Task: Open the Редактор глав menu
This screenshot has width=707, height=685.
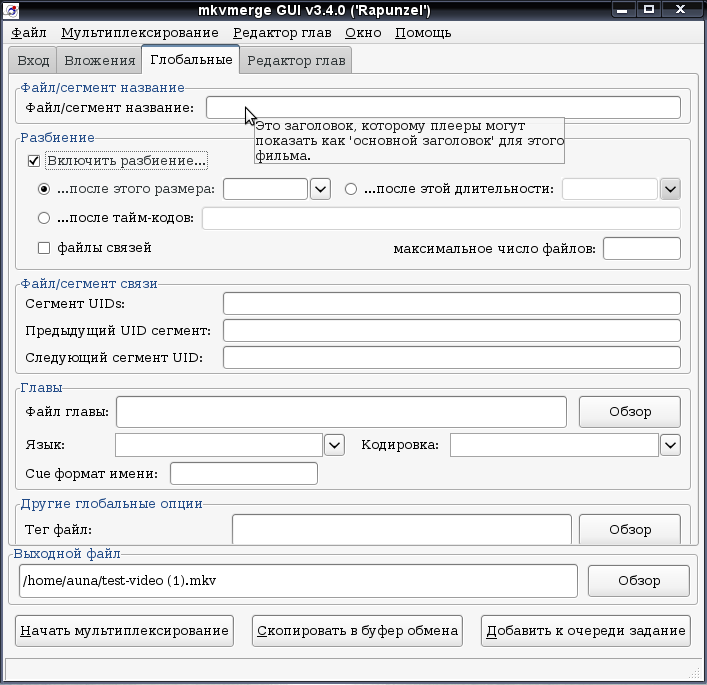Action: click(282, 33)
